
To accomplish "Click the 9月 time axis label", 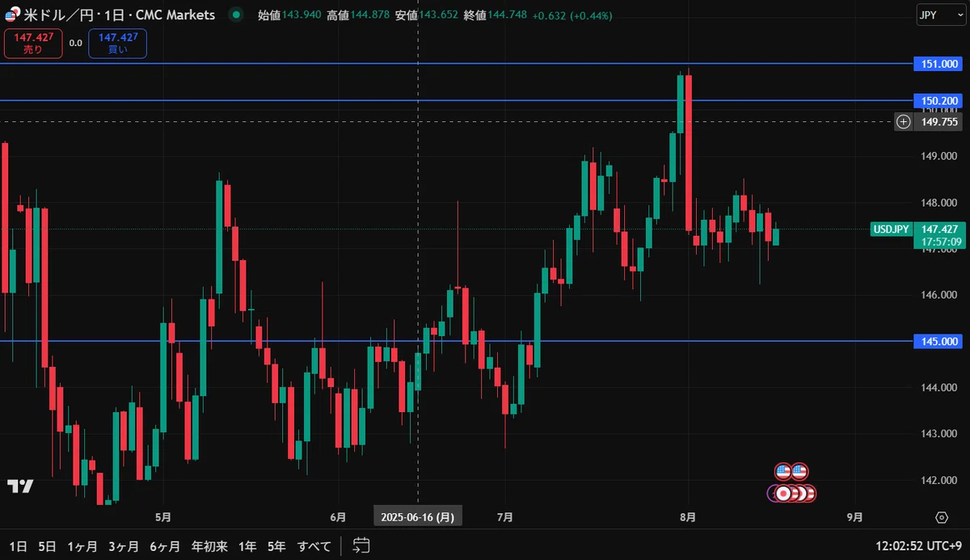I will coord(854,517).
